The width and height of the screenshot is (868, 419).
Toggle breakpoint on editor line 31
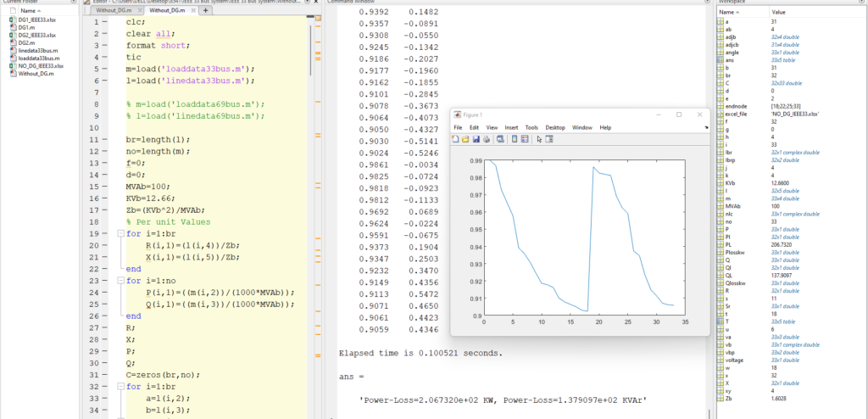pyautogui.click(x=104, y=375)
